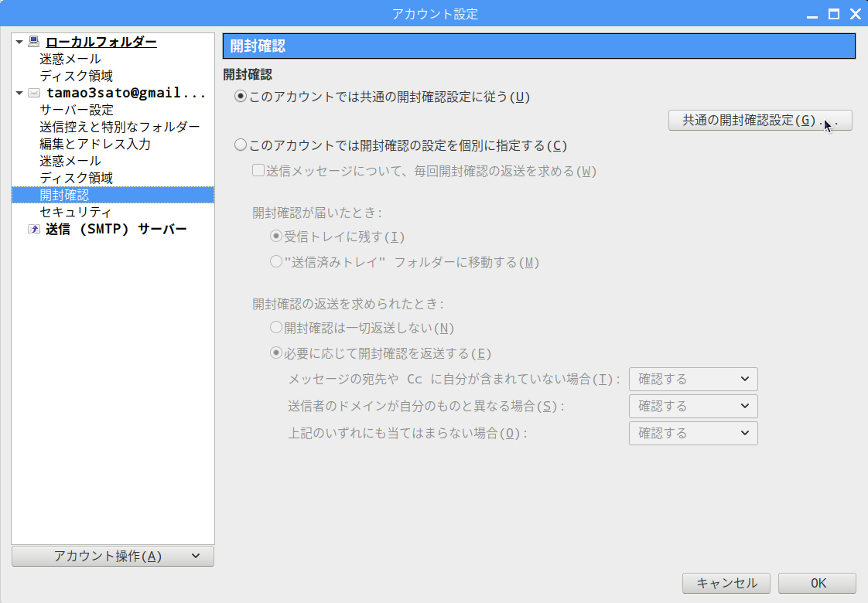The image size is (868, 603).
Task: Open サーバー設定 page
Action: pyautogui.click(x=77, y=110)
